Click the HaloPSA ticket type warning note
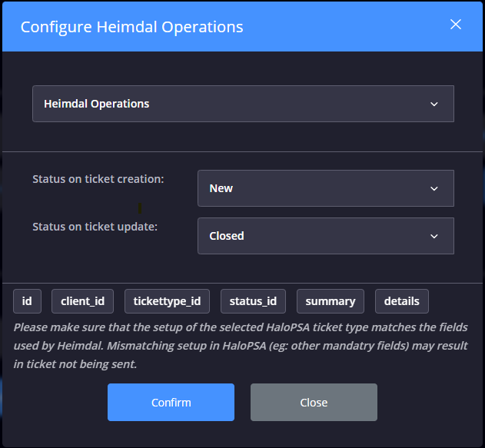Image resolution: width=485 pixels, height=448 pixels. pyautogui.click(x=241, y=346)
